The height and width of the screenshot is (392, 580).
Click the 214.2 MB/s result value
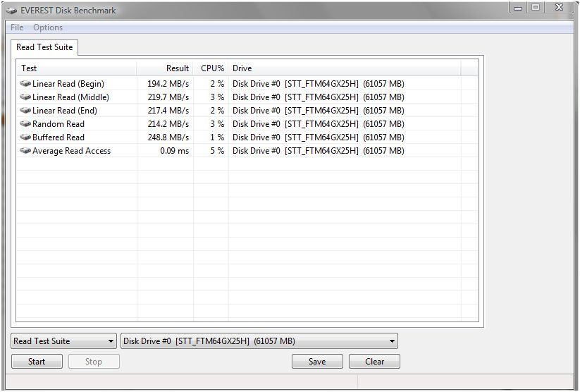168,124
